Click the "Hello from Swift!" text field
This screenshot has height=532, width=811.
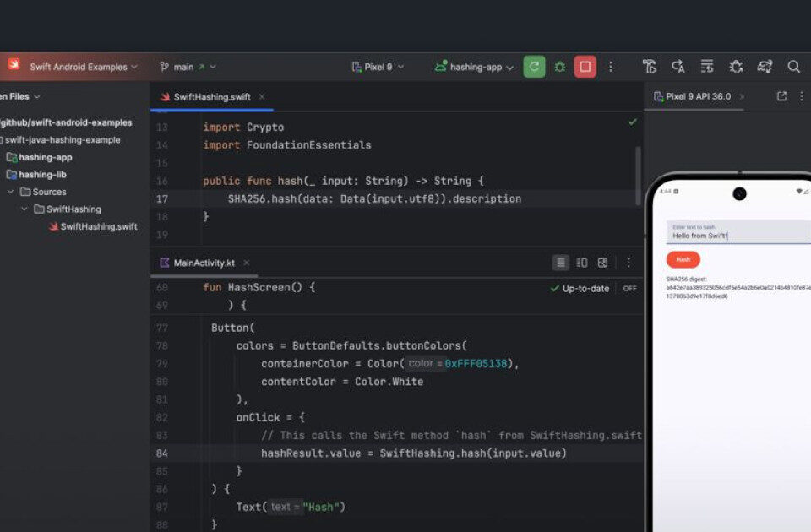(x=735, y=236)
